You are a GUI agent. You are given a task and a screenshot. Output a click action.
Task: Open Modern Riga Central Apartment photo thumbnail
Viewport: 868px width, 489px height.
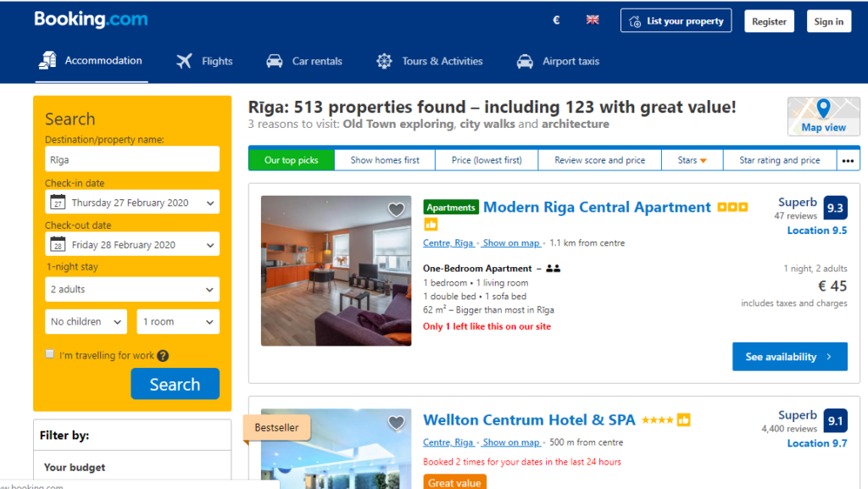click(x=336, y=270)
